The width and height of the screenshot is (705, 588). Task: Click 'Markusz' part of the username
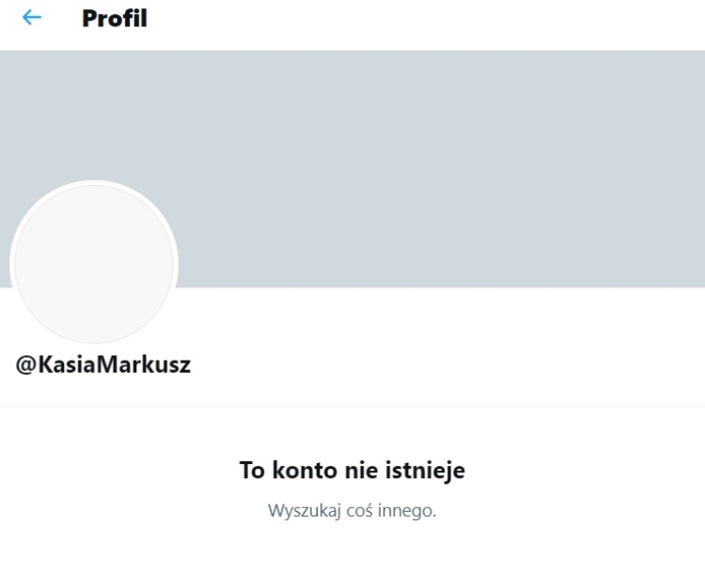click(144, 364)
